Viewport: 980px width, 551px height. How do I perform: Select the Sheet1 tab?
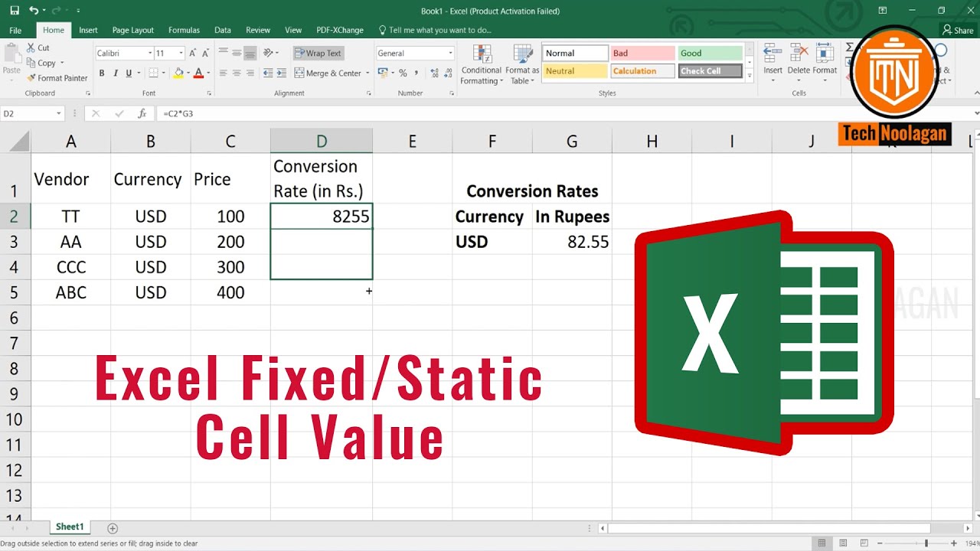pos(70,527)
